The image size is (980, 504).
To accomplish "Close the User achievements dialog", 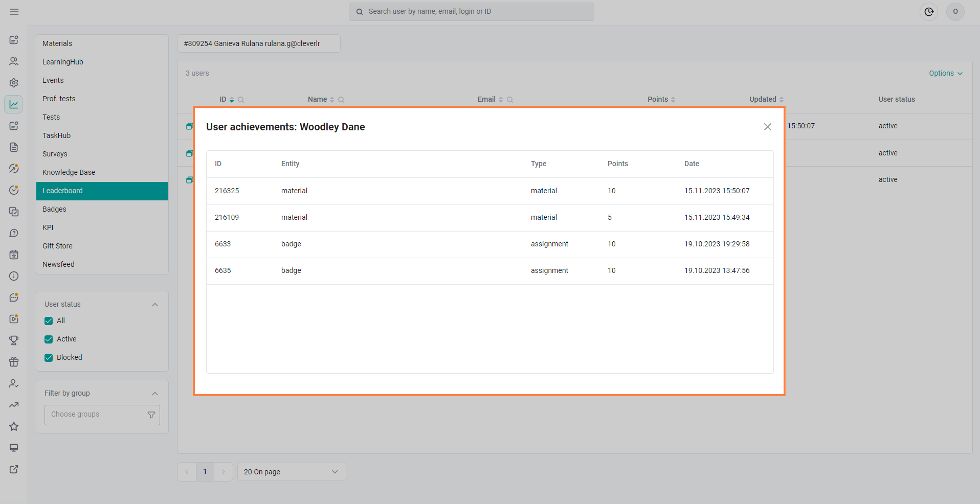I will 768,127.
